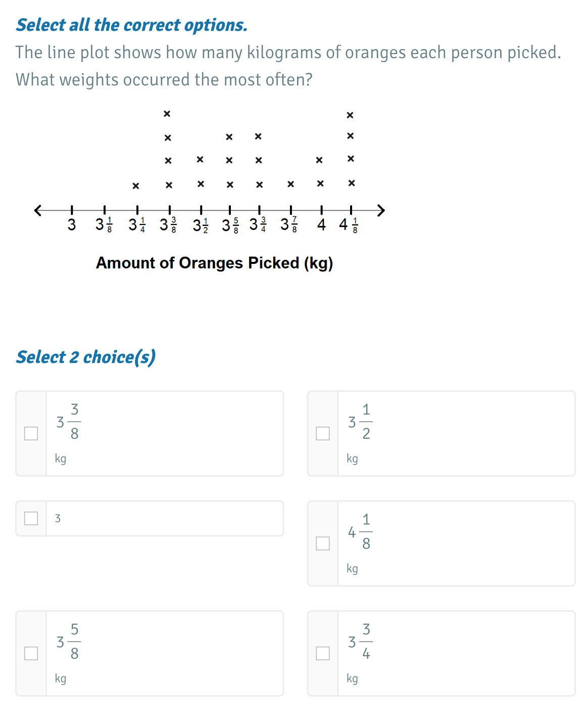Click the Select all the correct options heading
This screenshot has height=728, width=587.
[132, 25]
